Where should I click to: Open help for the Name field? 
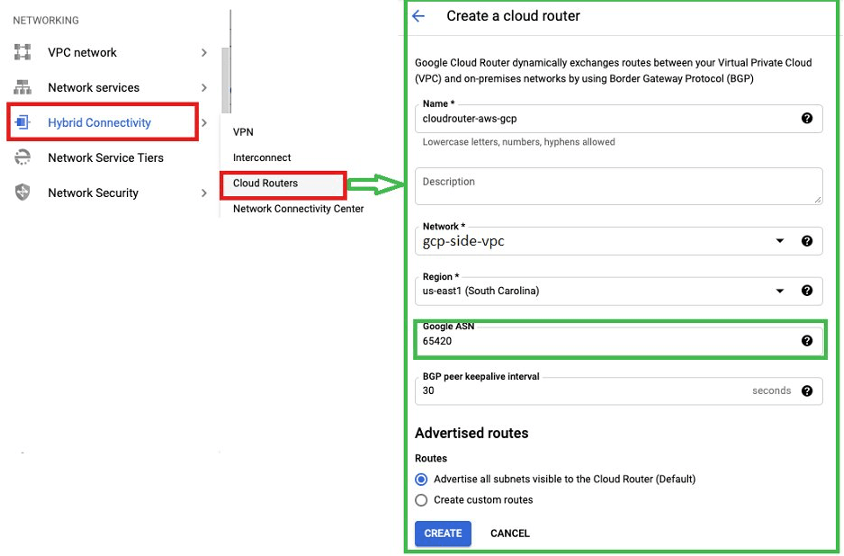(x=807, y=118)
